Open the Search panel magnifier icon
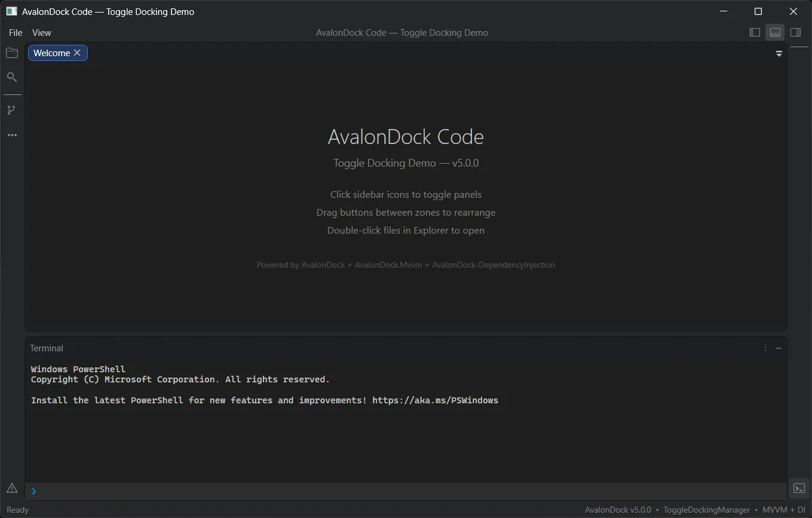The height and width of the screenshot is (518, 812). pos(12,77)
